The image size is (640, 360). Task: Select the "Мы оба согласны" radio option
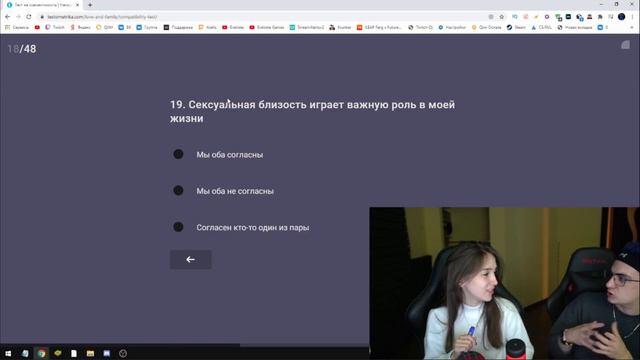pos(178,154)
